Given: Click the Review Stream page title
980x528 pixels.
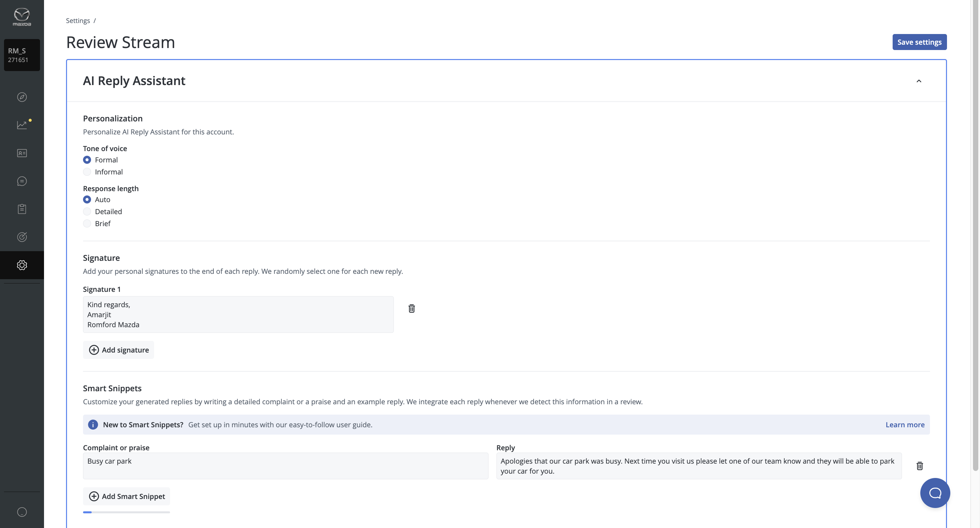Looking at the screenshot, I should (x=120, y=42).
